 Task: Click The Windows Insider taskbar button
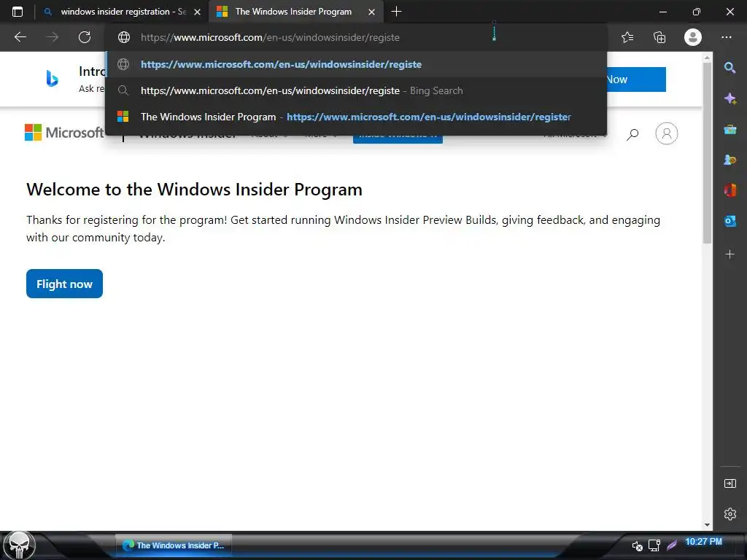(x=174, y=545)
